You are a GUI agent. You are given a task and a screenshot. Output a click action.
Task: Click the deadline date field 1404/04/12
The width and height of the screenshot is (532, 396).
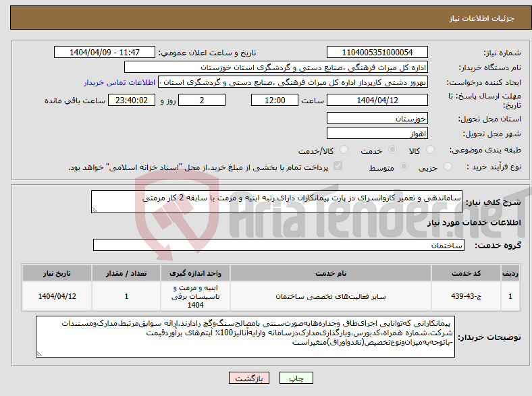click(x=377, y=100)
